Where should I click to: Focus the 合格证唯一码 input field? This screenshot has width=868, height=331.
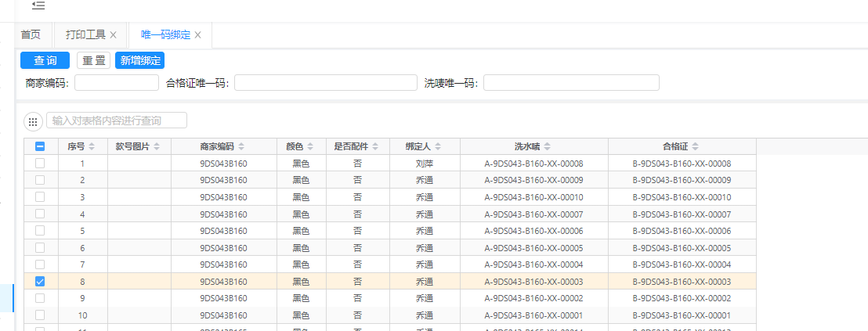point(325,83)
